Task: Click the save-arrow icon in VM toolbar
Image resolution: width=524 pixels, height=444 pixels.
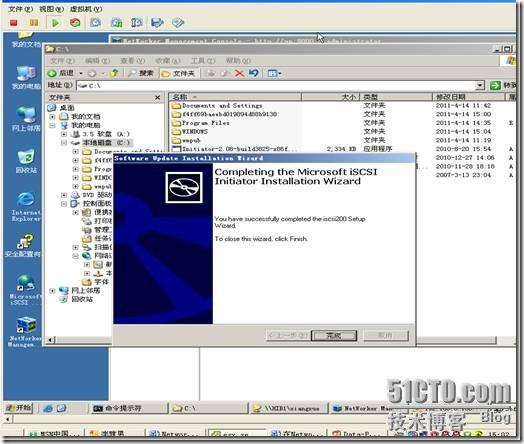Action: tap(157, 23)
